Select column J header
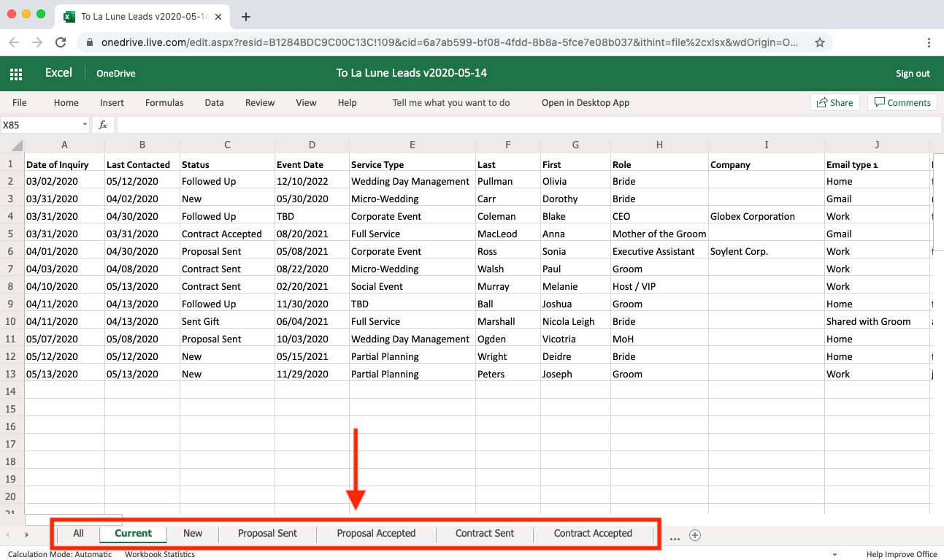 click(x=878, y=145)
